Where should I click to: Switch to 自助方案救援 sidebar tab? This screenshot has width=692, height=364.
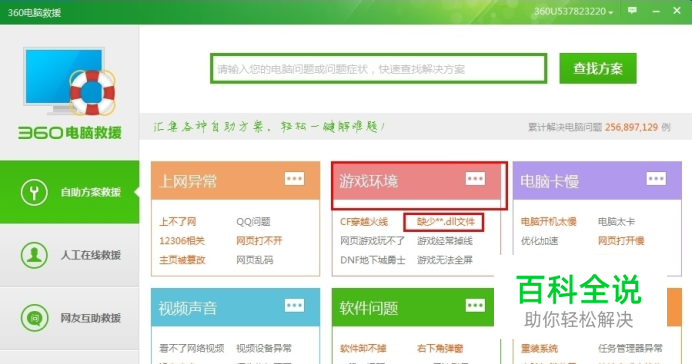[x=70, y=192]
